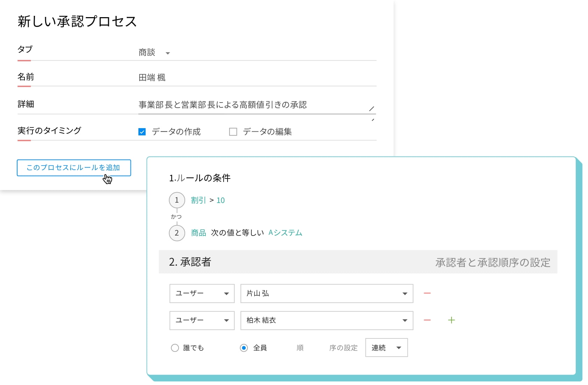
Task: Click the 名前 input field with 田端 楓
Action: pyautogui.click(x=257, y=77)
